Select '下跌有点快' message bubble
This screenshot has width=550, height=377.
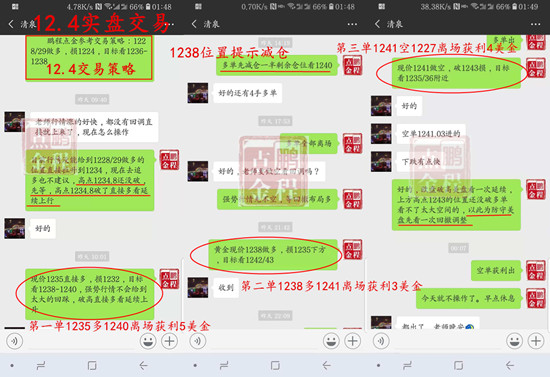pos(421,162)
